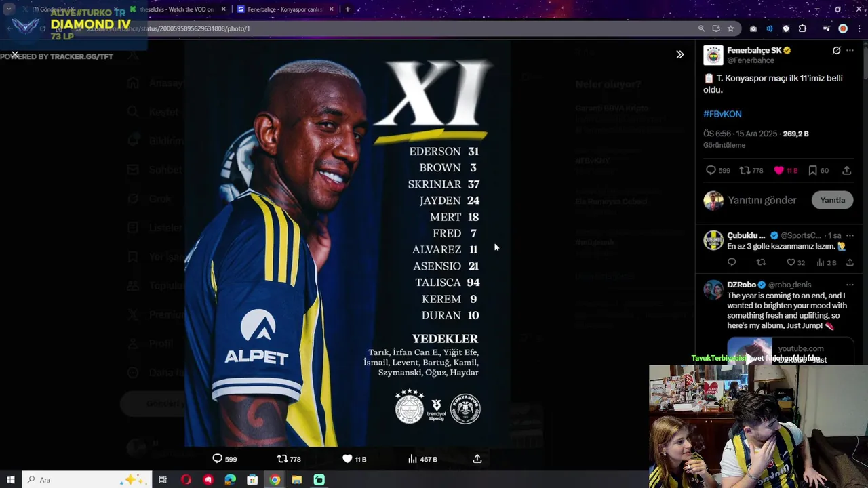Viewport: 868px width, 488px height.
Task: Share the tweet from the side panel
Action: pos(846,170)
